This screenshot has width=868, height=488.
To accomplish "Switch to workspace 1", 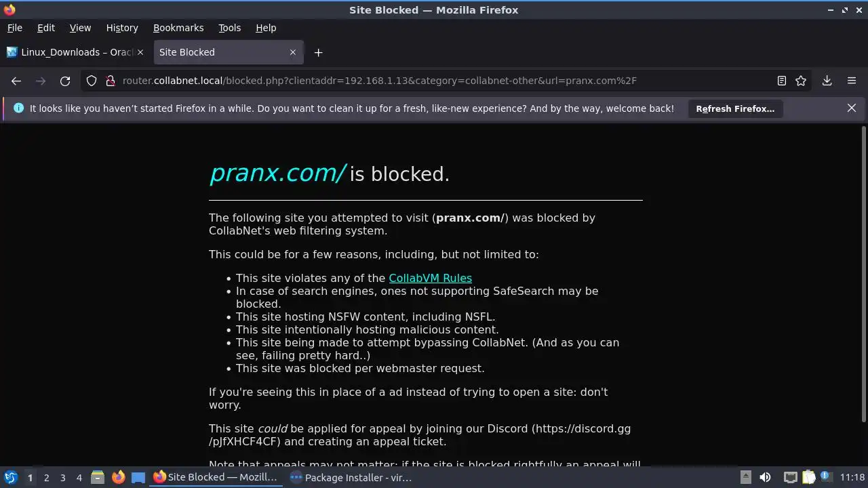I will 30,477.
